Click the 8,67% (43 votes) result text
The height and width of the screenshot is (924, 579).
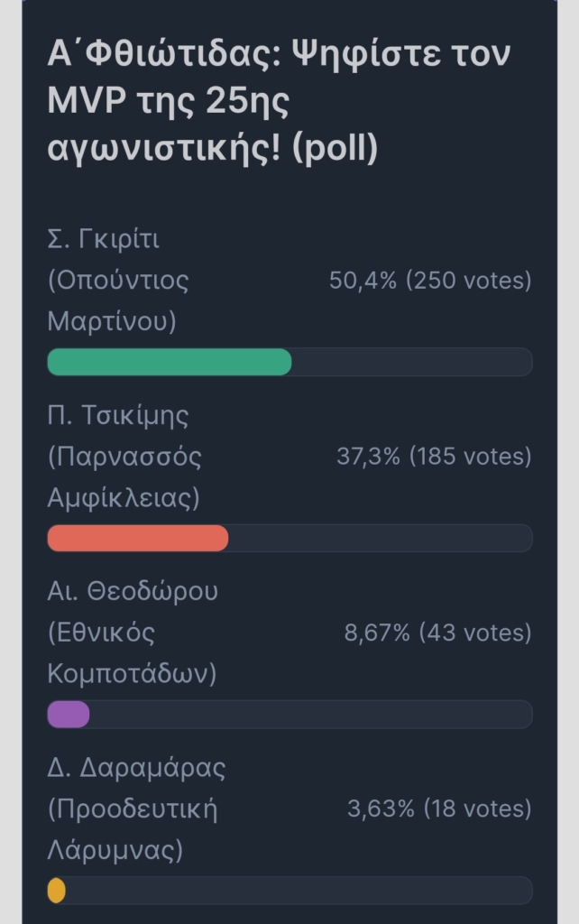(x=437, y=633)
